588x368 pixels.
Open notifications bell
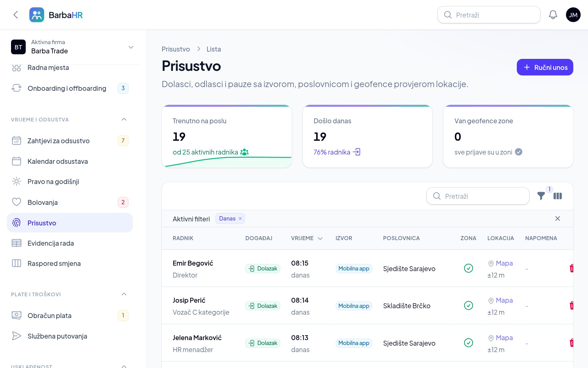(553, 15)
